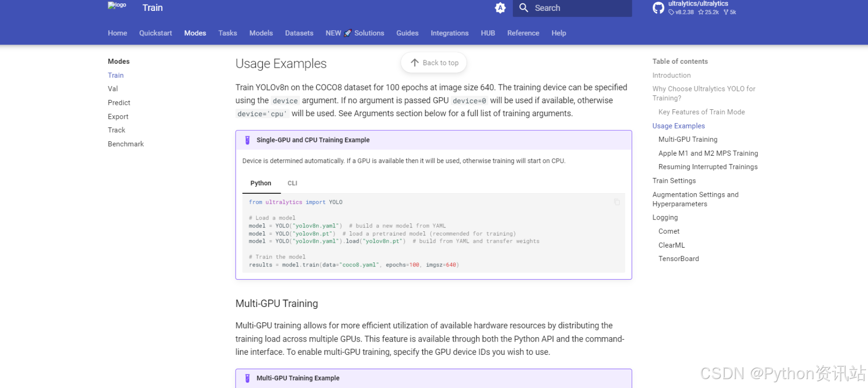The image size is (868, 388).
Task: Click the 'from ultralytics import YOLO' line
Action: click(295, 202)
